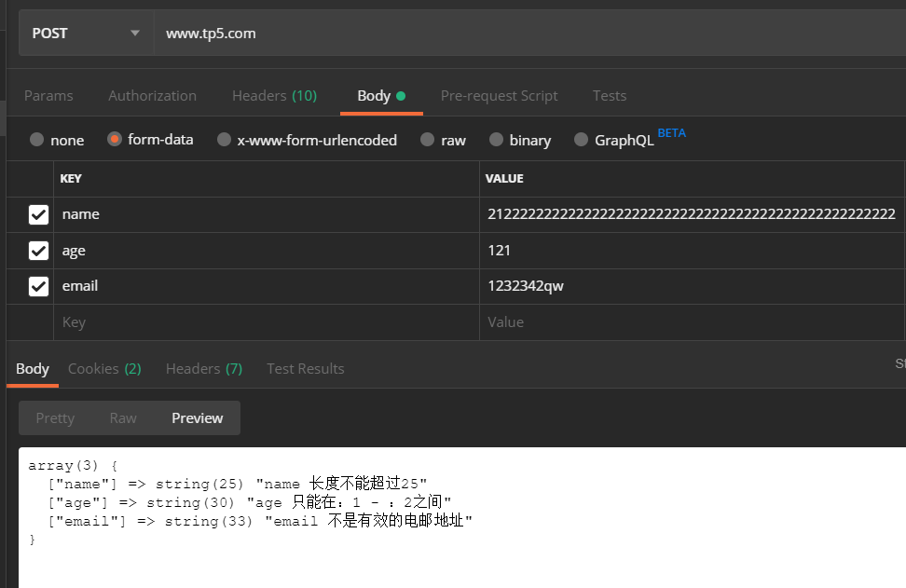
Task: Open the response Cookies (2) tab
Action: pos(104,369)
